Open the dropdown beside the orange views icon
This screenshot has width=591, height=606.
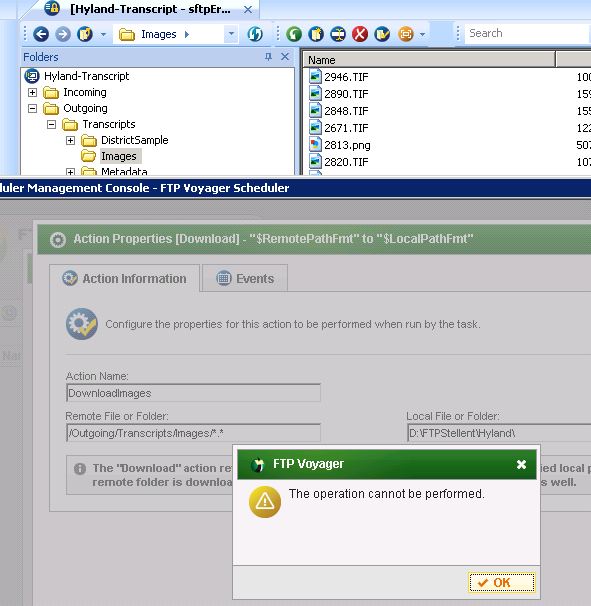pos(422,34)
